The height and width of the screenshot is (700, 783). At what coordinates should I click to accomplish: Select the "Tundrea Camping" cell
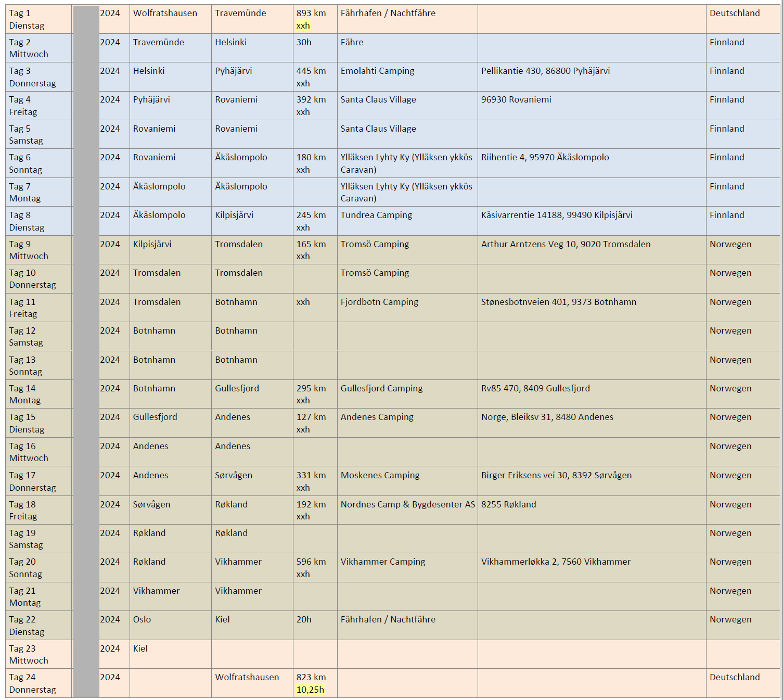pyautogui.click(x=376, y=215)
